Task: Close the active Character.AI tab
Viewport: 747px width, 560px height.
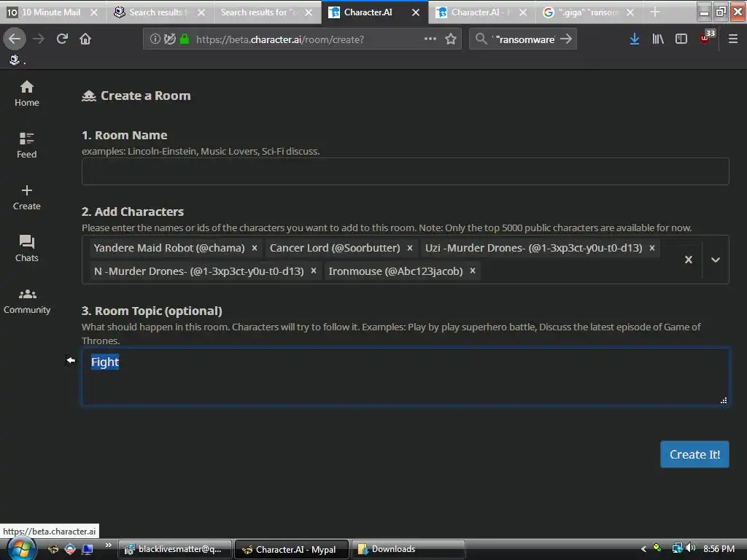Action: coord(416,12)
